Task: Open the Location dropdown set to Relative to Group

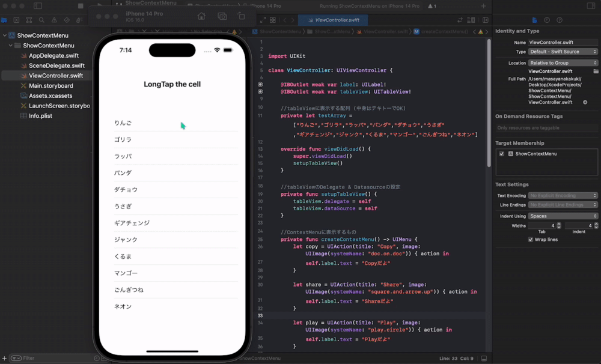Action: [x=562, y=62]
